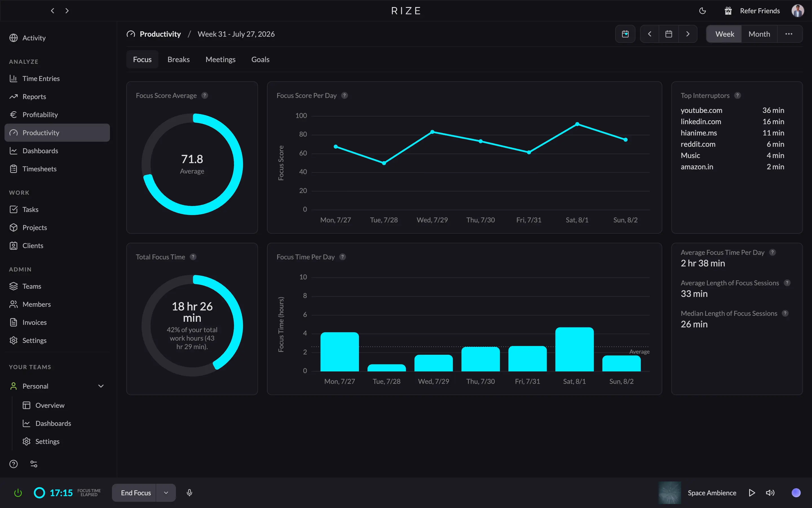Click the Invoices document icon
Screen dimensions: 812x508
pos(14,322)
